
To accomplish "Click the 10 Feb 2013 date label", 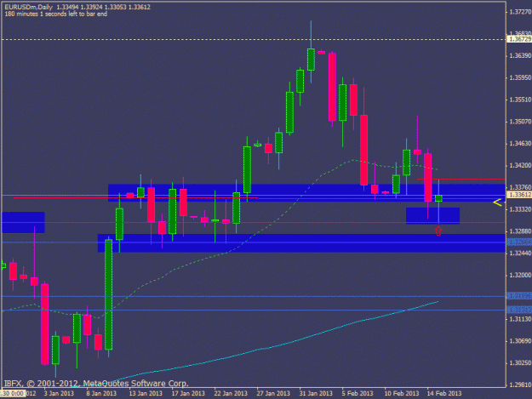I will [x=402, y=394].
